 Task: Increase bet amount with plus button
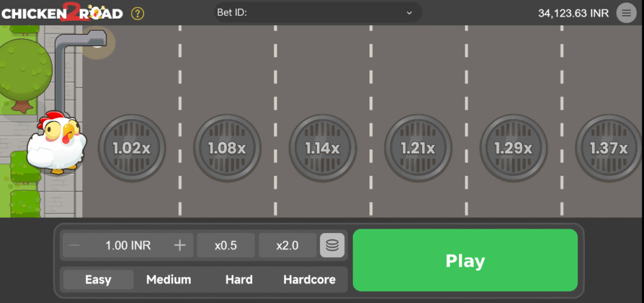pyautogui.click(x=180, y=246)
